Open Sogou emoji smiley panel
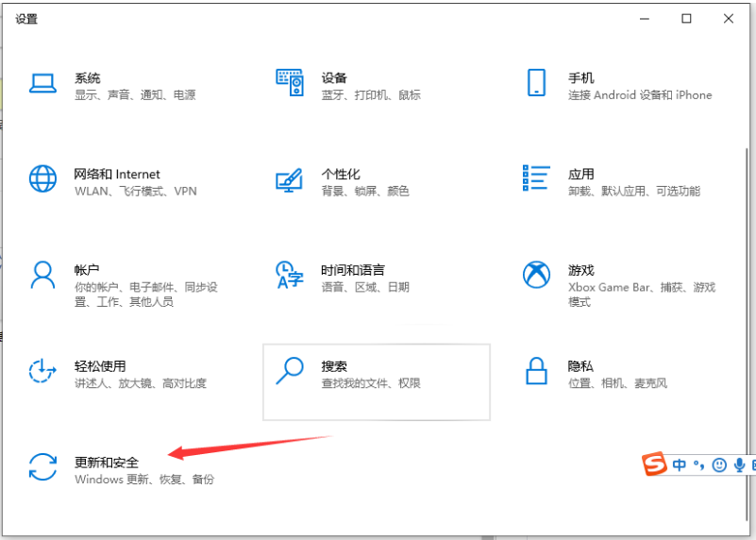 pyautogui.click(x=719, y=464)
